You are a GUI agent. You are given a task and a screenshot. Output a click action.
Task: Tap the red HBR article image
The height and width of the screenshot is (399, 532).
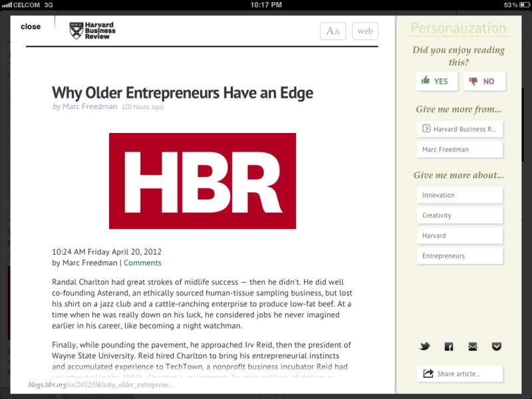[x=203, y=181]
